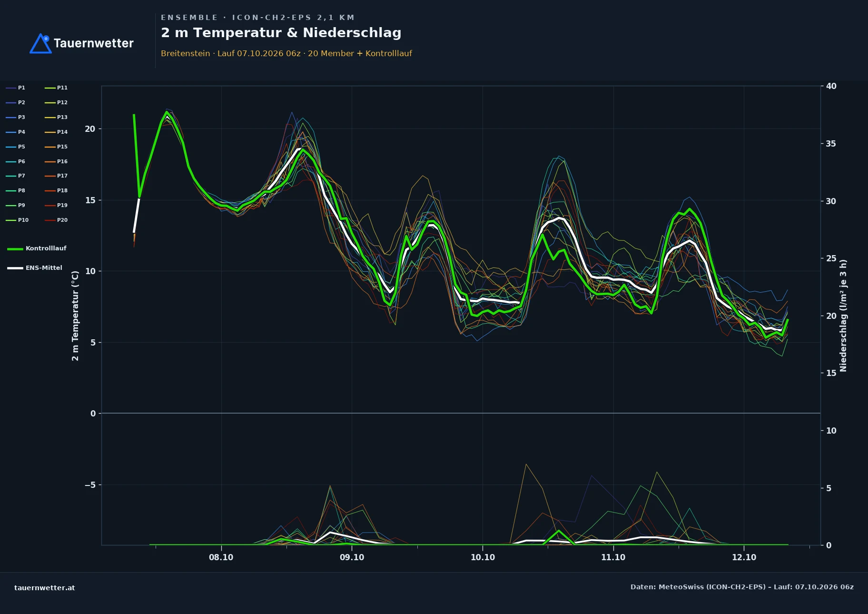The image size is (868, 614).
Task: Select the P1 legend entry
Action: click(x=16, y=88)
